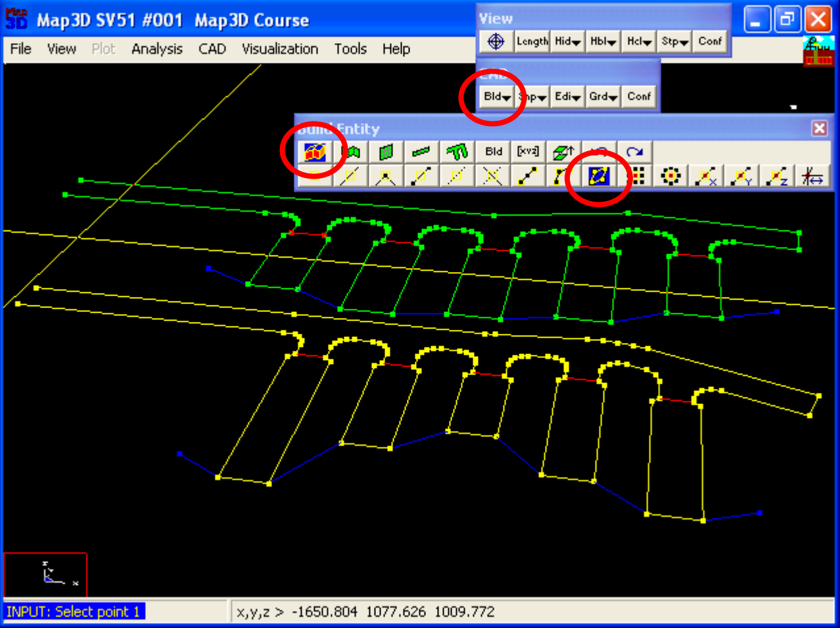This screenshot has height=628, width=840.
Task: Click the green plane with up-arrow icon
Action: (x=563, y=152)
